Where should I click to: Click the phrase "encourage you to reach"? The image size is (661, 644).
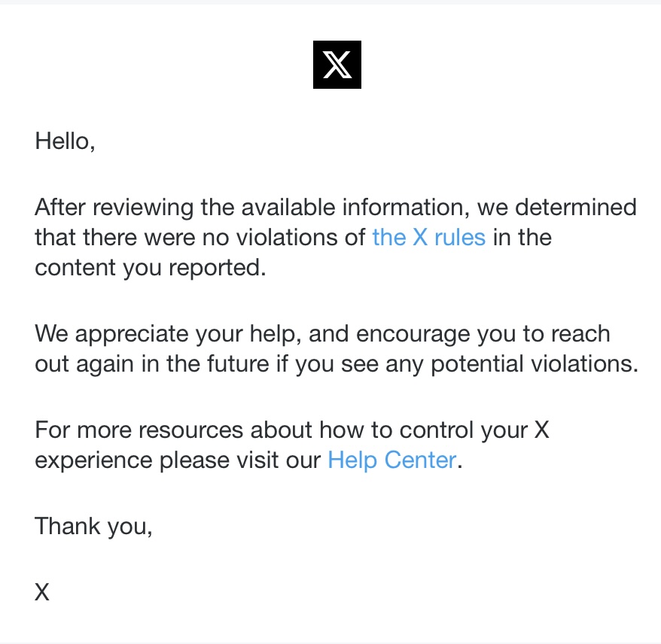click(x=483, y=334)
